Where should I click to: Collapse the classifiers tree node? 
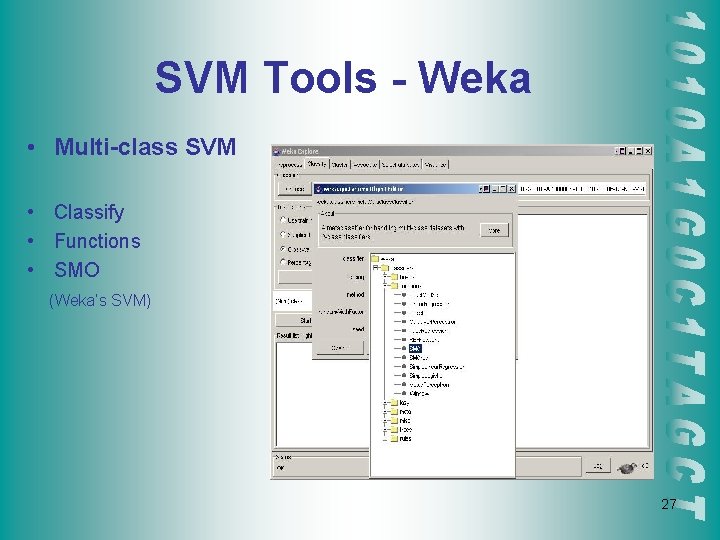point(376,268)
